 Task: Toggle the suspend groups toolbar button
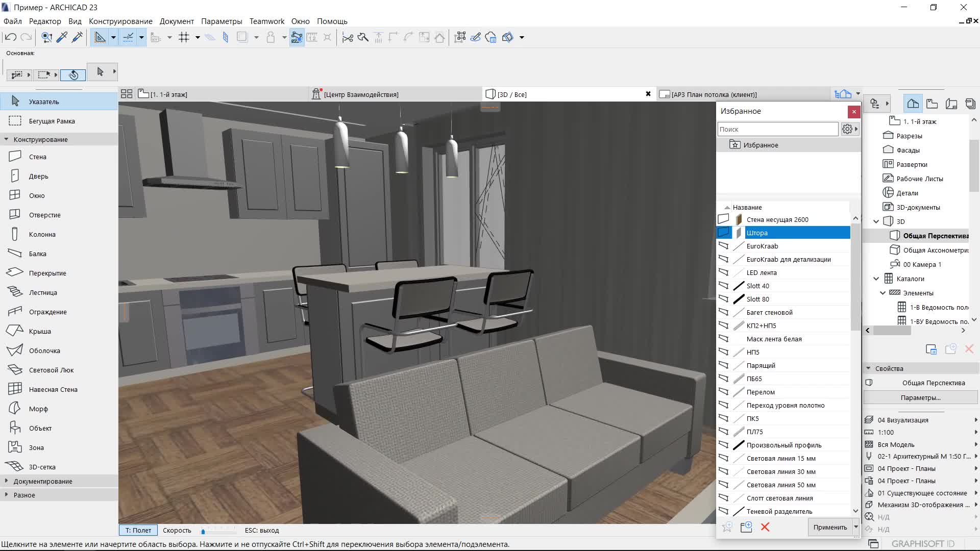(297, 37)
